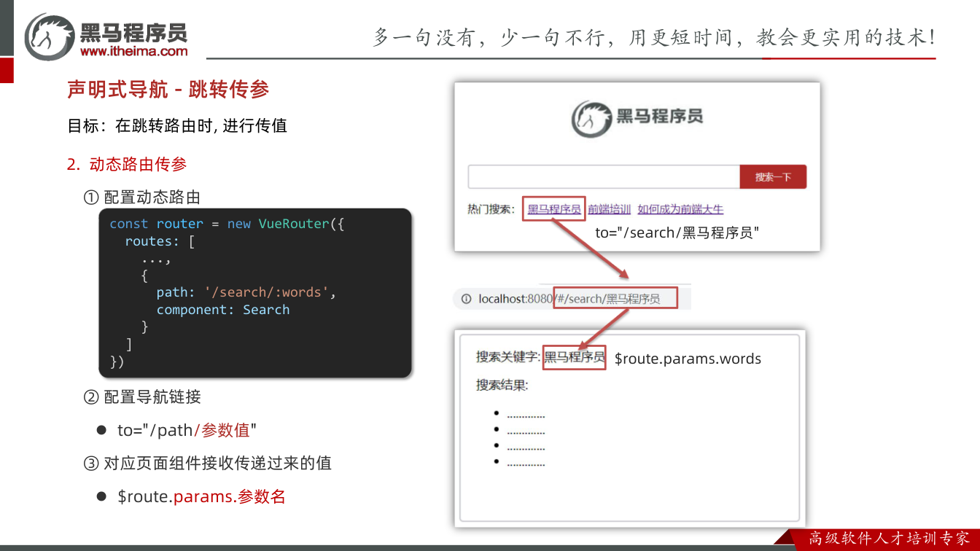Click the www.itheima.com address under the logo
The image size is (980, 551).
pos(133,51)
